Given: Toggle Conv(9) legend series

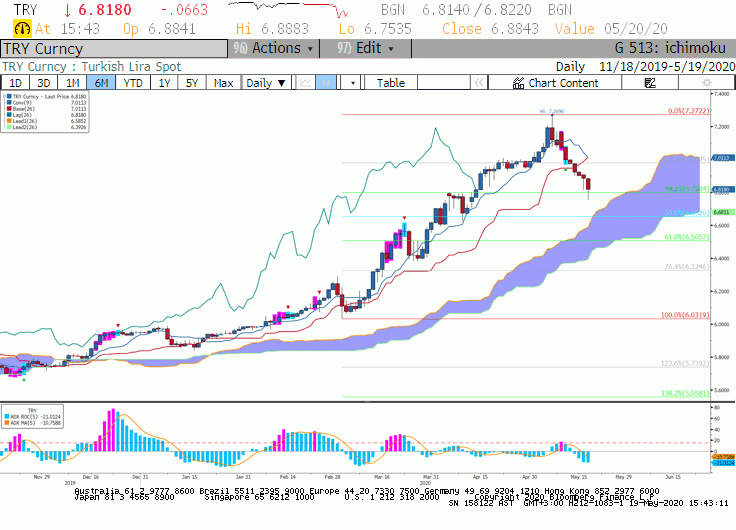Looking at the screenshot, I should [x=46, y=103].
